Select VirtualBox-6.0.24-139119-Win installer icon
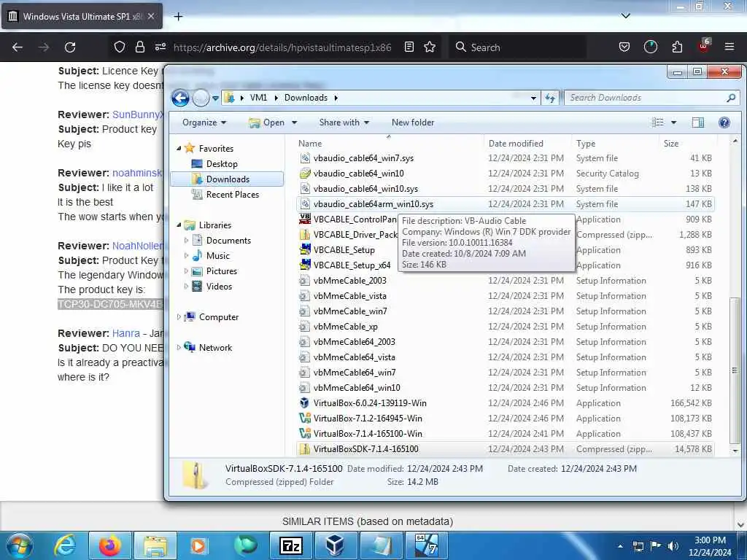 click(305, 402)
